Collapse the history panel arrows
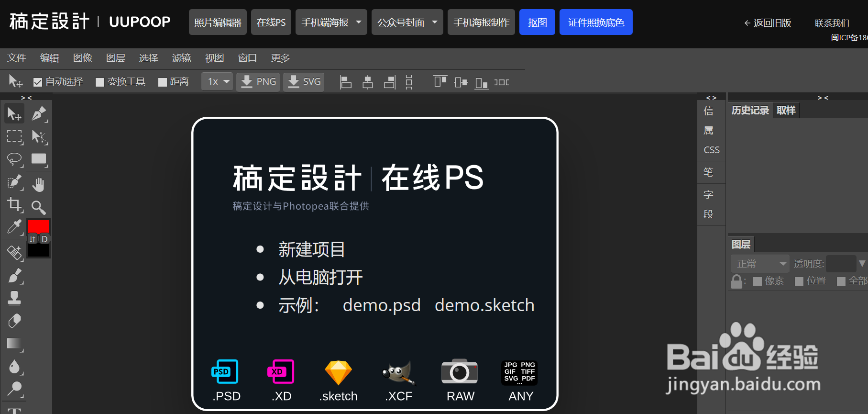 (823, 98)
